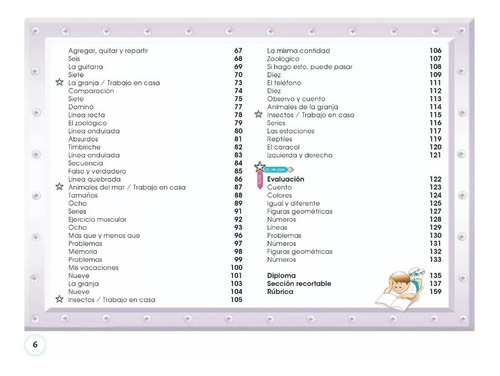This screenshot has width=500, height=376.
Task: Click the star beside La granja / Trabajo en casa
Action: pos(59,82)
